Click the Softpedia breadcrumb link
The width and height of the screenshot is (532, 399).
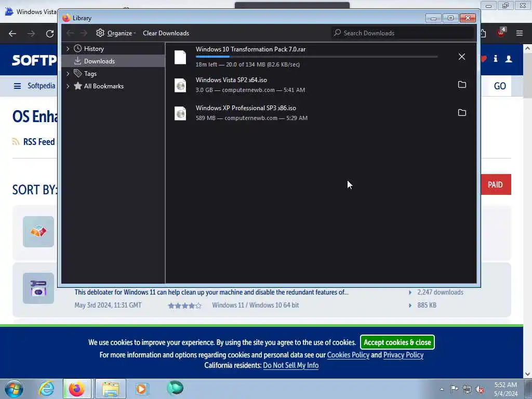point(42,86)
